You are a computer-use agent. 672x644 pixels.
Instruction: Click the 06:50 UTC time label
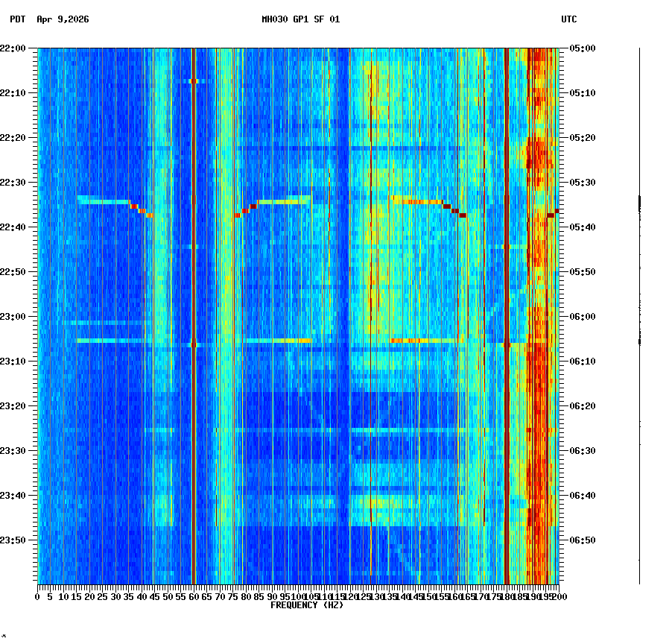click(x=583, y=540)
